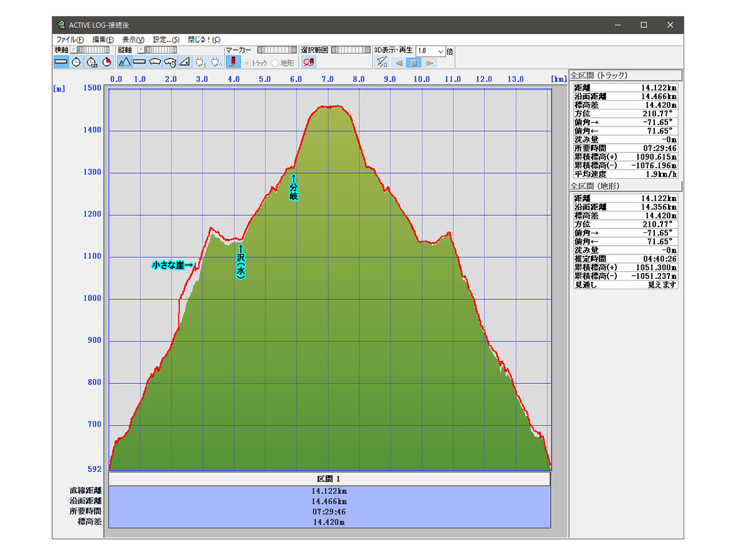Screen dimensions: 747x560
Task: Click the 閉じる！(C) menu button
Action: [x=204, y=40]
